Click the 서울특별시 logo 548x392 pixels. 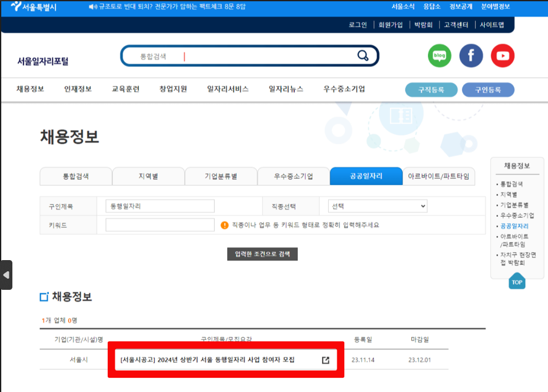(33, 7)
